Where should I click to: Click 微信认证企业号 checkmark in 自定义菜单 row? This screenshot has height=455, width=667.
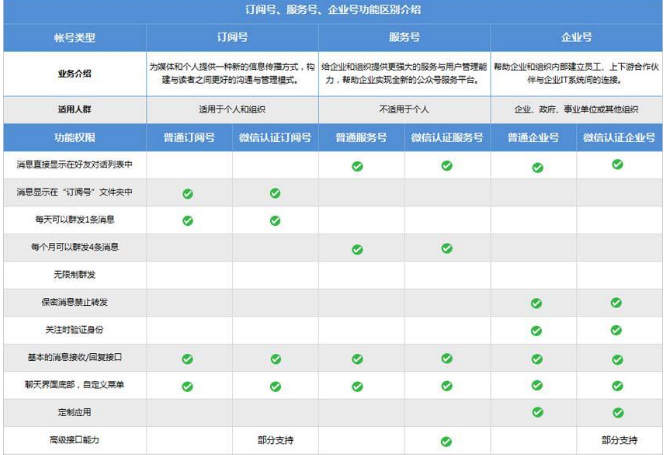point(618,386)
